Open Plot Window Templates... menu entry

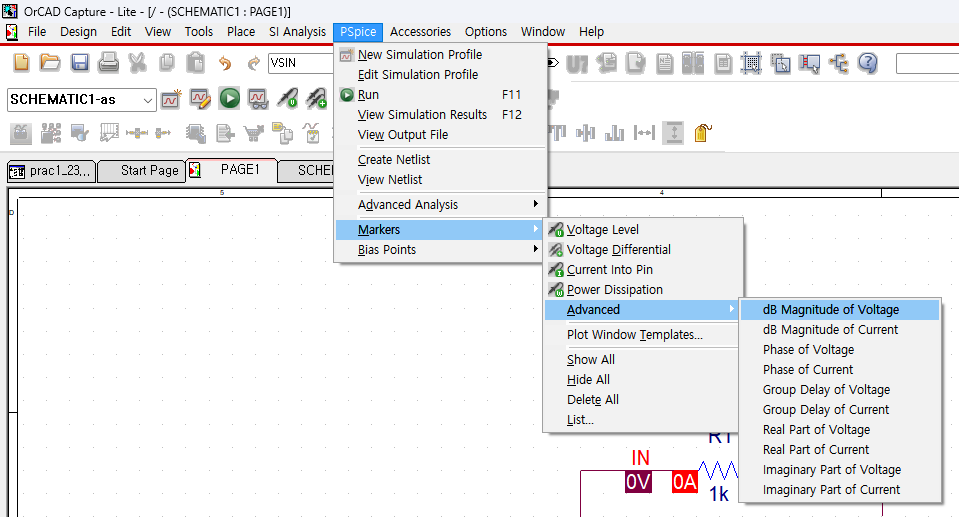[642, 335]
